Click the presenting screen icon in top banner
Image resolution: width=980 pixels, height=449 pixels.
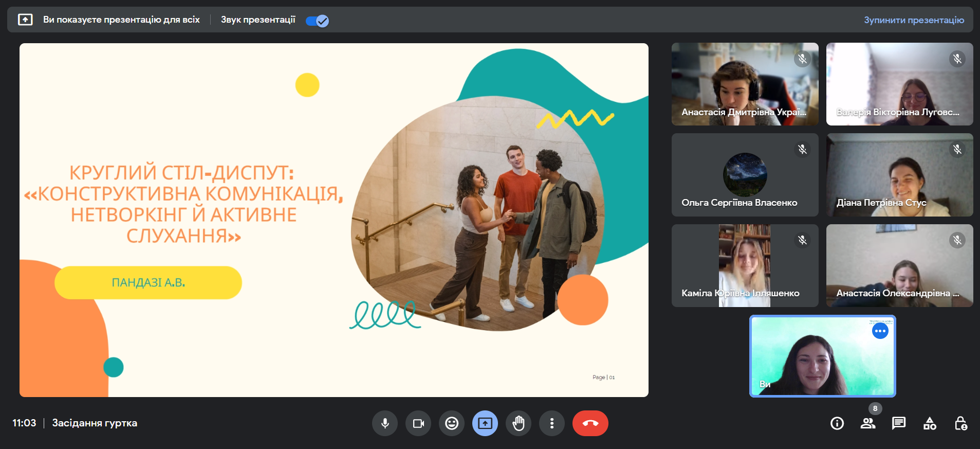[x=25, y=20]
